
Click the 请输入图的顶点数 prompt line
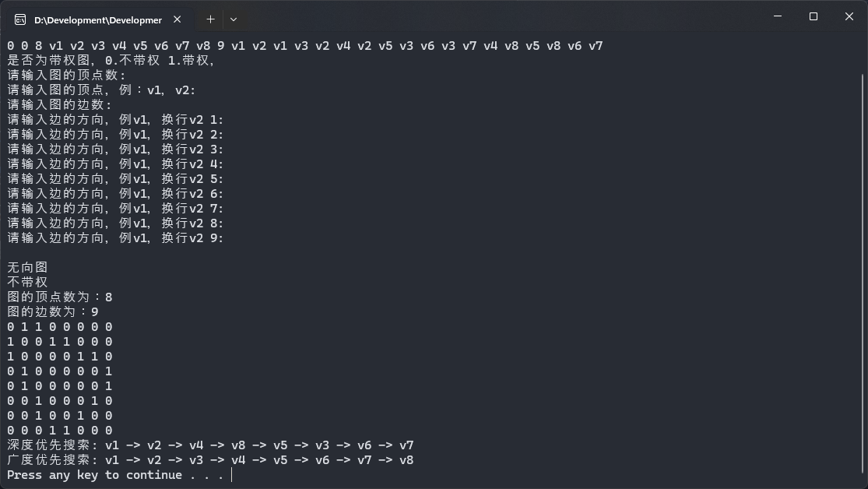pos(66,76)
